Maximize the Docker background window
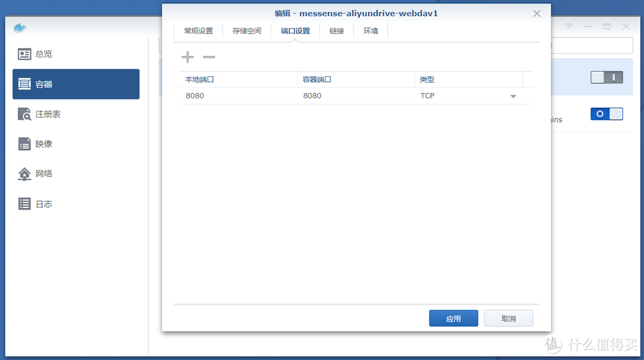Image resolution: width=644 pixels, height=360 pixels. tap(606, 26)
